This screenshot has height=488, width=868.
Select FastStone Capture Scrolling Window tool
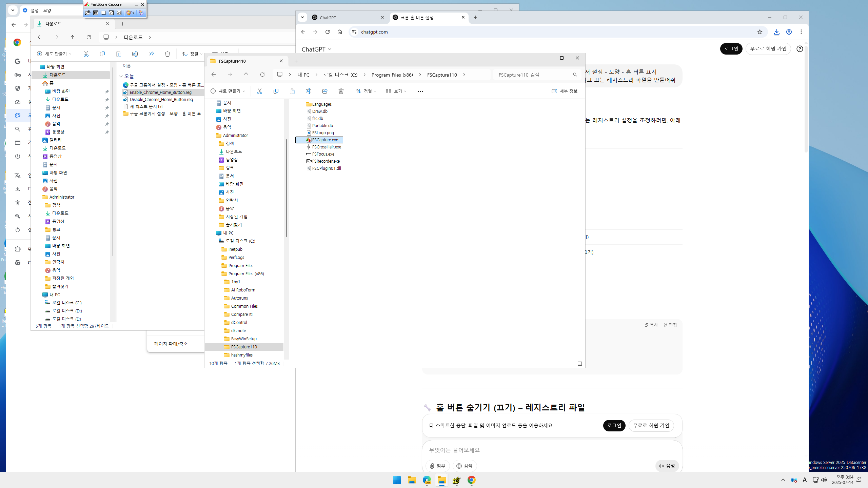pyautogui.click(x=119, y=13)
